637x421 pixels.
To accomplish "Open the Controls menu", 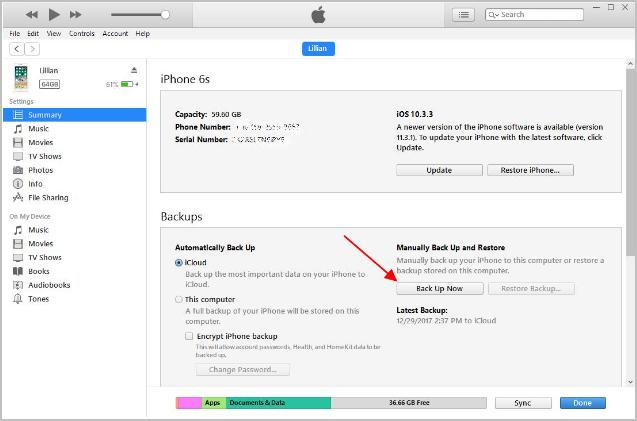I will (x=82, y=34).
